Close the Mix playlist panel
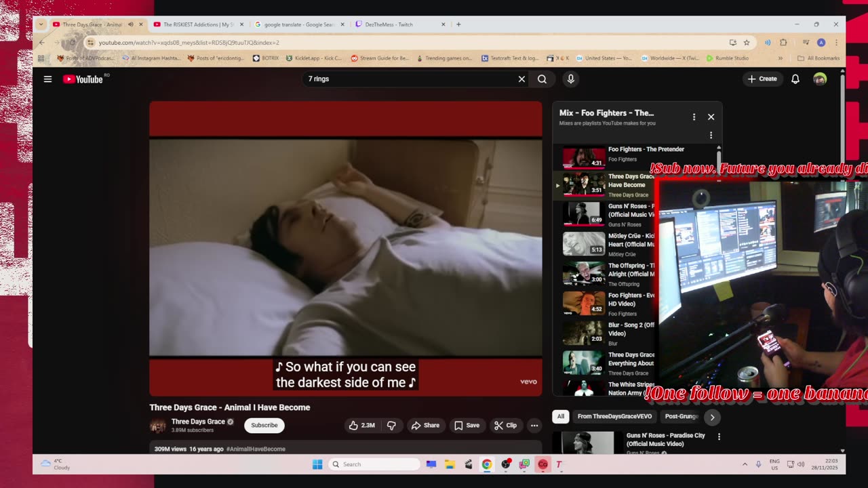 point(711,117)
